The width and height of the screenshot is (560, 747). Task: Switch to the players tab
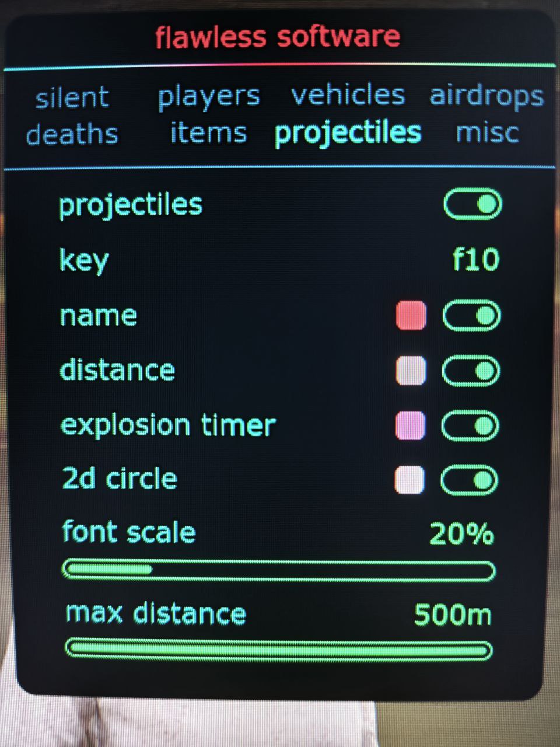208,97
